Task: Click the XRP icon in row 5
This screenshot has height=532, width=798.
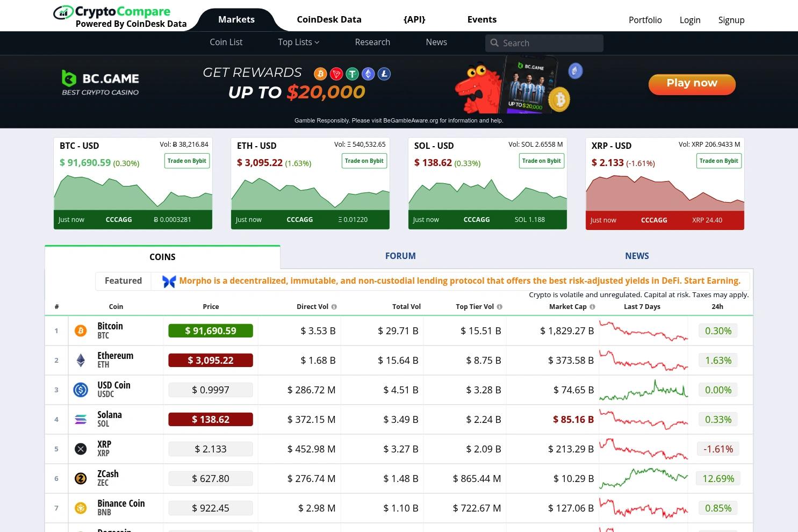Action: click(x=81, y=449)
